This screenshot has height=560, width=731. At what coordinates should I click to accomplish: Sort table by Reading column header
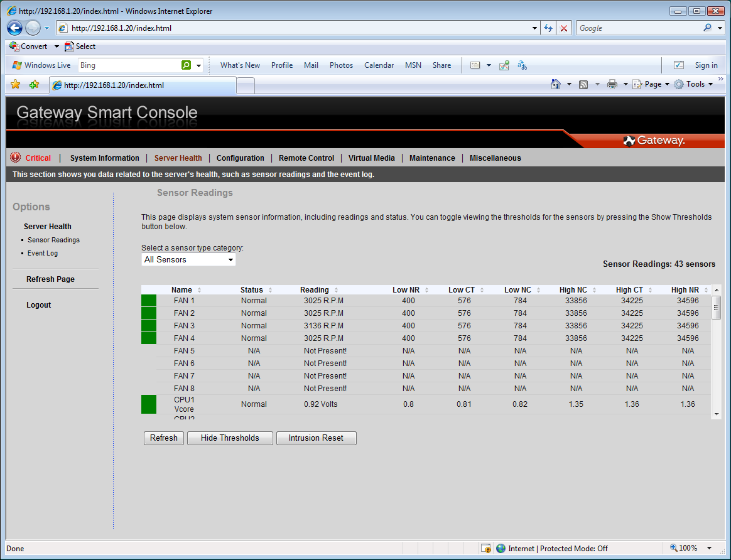pyautogui.click(x=315, y=290)
